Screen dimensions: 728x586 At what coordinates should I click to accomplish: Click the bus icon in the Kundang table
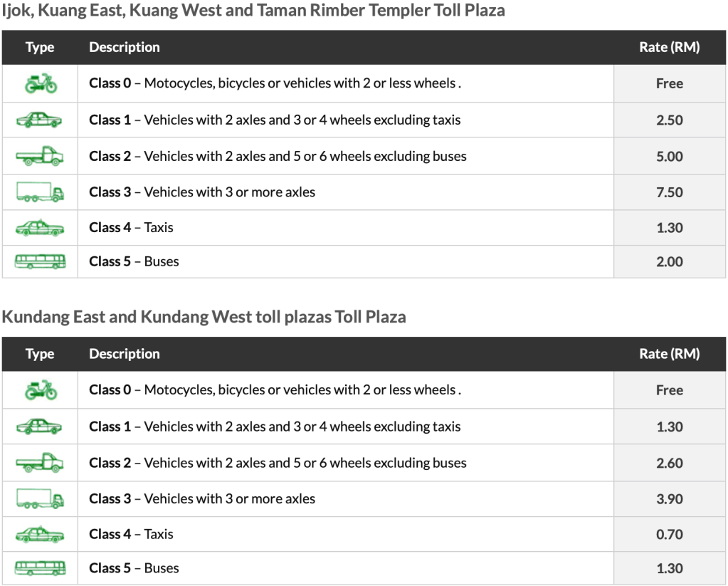(40, 568)
